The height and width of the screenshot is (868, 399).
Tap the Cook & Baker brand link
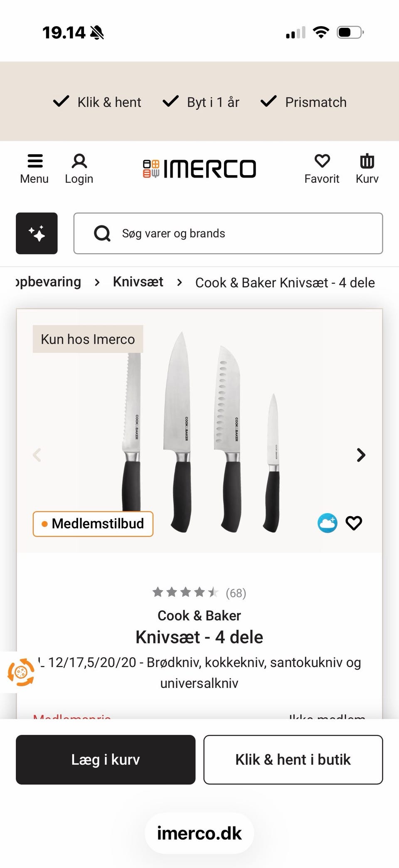[x=199, y=616]
